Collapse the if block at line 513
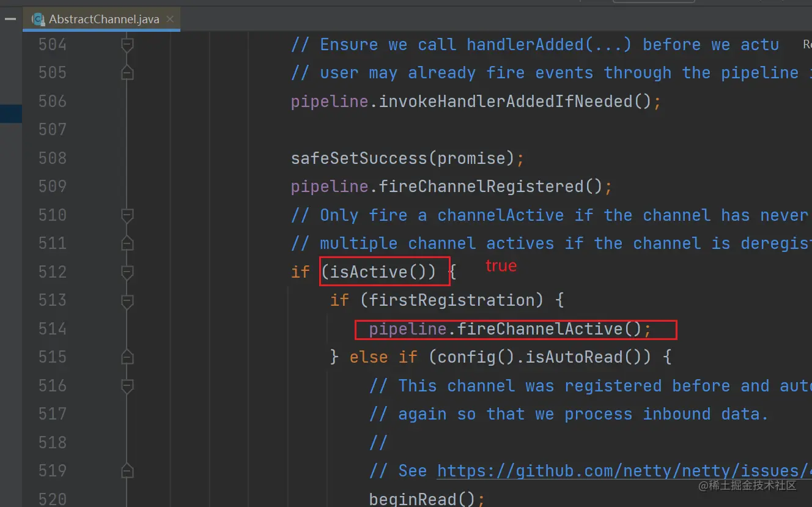The height and width of the screenshot is (507, 812). click(x=127, y=300)
